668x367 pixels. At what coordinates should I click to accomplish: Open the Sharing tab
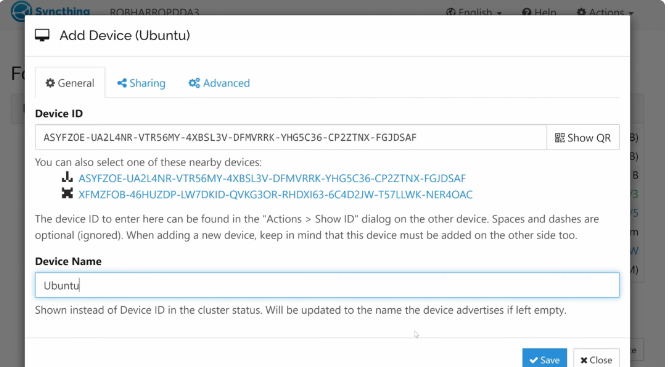141,83
